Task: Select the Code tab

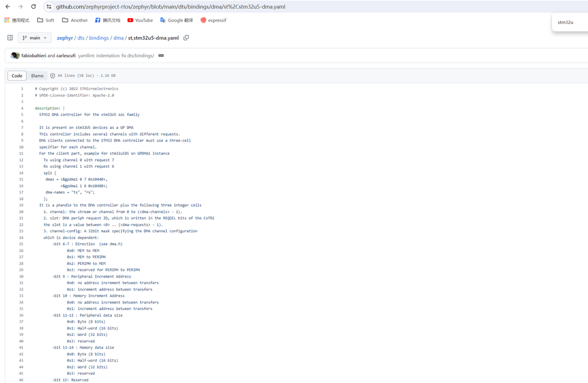Action: click(16, 75)
